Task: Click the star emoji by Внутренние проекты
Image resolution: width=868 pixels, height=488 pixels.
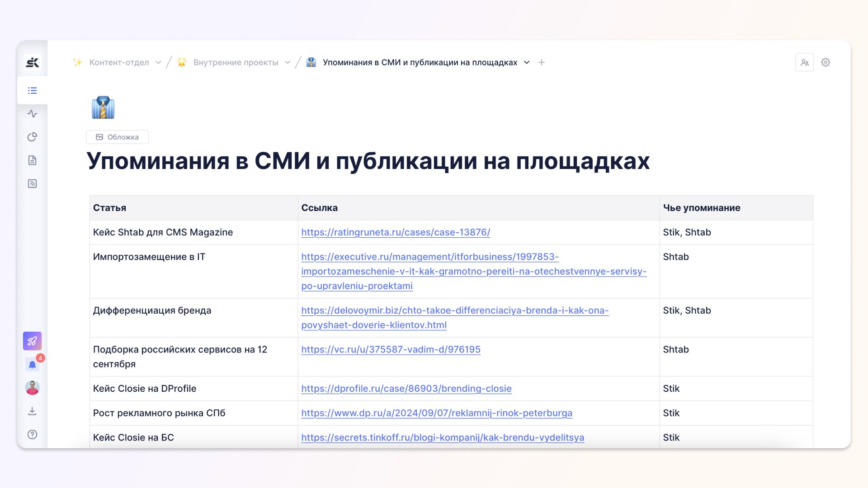Action: (x=182, y=62)
